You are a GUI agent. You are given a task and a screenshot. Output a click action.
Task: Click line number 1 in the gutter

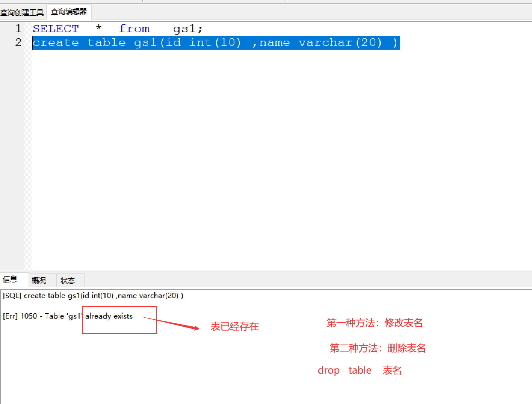[x=18, y=29]
